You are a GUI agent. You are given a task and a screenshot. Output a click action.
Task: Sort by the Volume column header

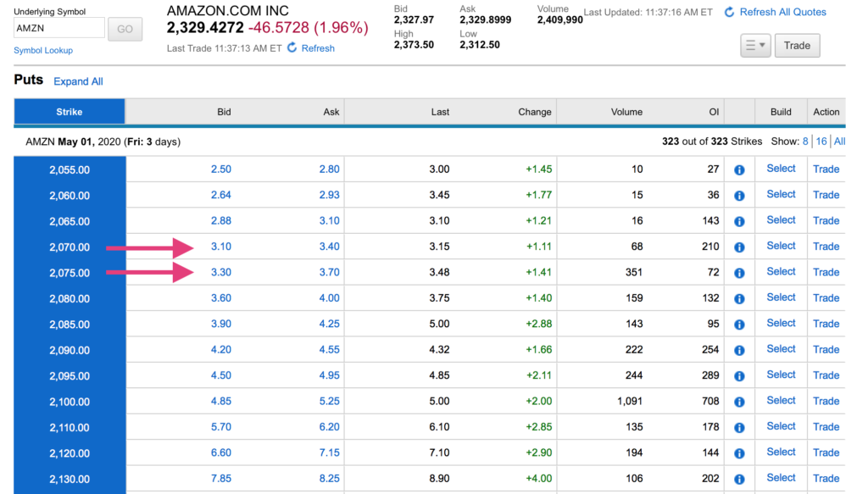coord(626,112)
